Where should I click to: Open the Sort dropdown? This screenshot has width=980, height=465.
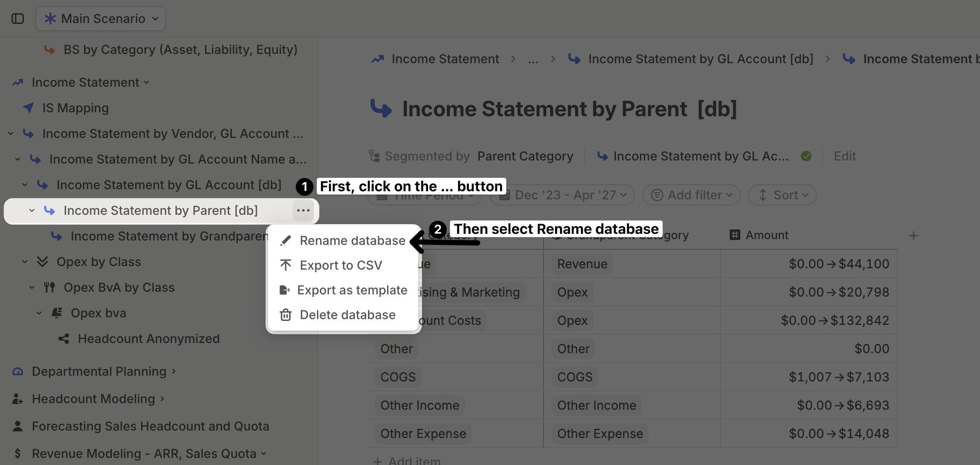click(x=782, y=195)
